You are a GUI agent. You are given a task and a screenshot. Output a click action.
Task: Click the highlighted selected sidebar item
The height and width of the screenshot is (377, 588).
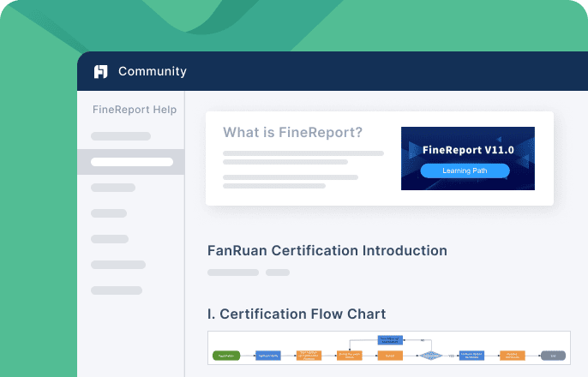(130, 161)
